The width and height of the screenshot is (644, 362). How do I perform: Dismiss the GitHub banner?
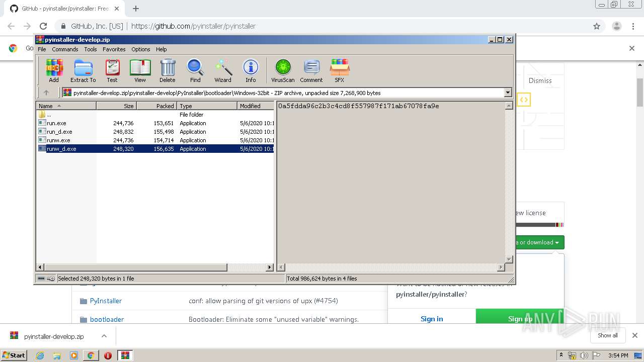coord(540,80)
